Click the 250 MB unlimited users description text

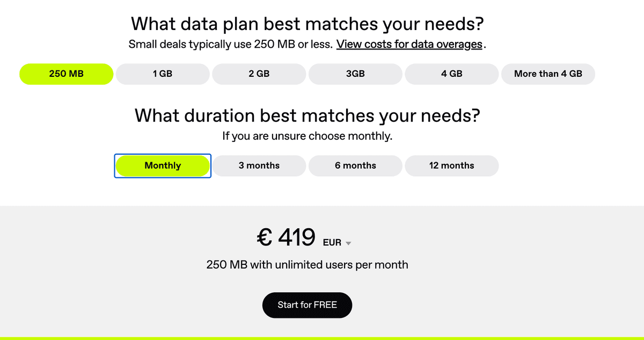tap(307, 264)
